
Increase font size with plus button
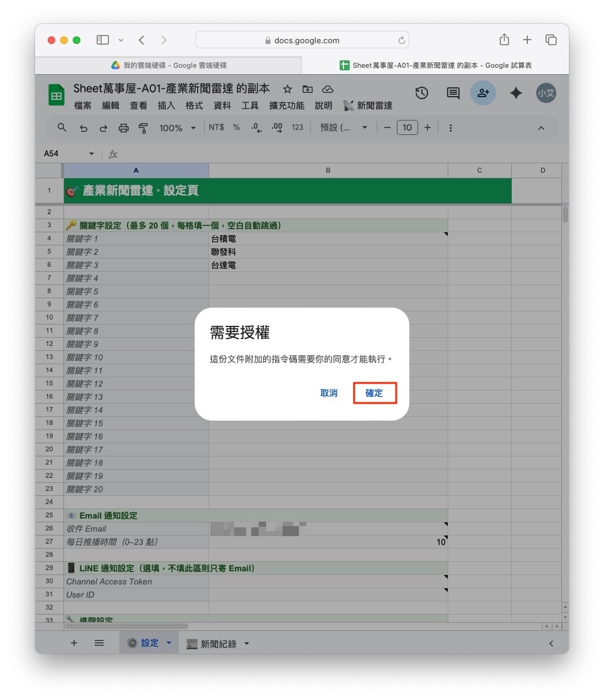(428, 127)
